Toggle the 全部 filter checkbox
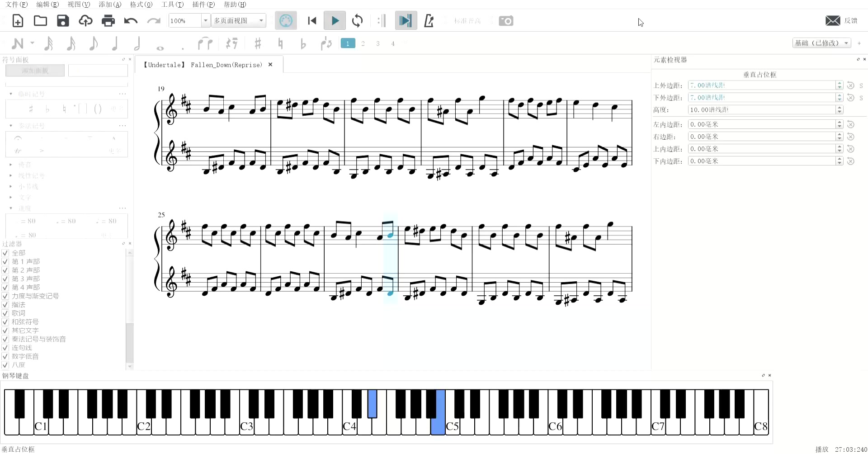Image resolution: width=868 pixels, height=454 pixels. tap(5, 253)
